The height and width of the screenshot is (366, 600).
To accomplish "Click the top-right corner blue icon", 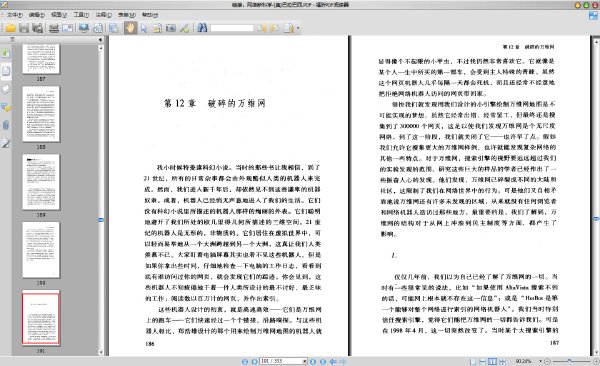I will 593,16.
